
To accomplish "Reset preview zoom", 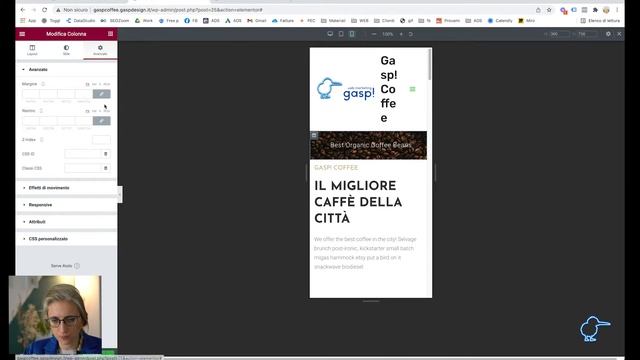I will click(411, 34).
